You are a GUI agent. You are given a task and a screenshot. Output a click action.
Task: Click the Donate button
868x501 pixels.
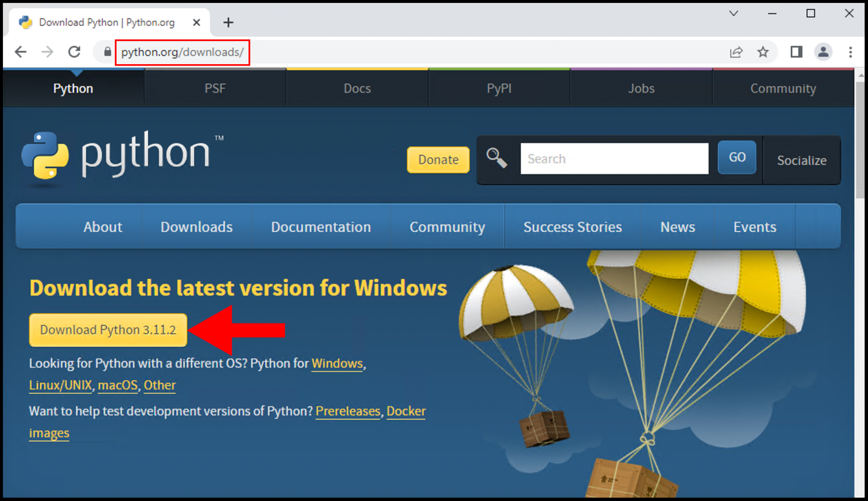pyautogui.click(x=438, y=160)
